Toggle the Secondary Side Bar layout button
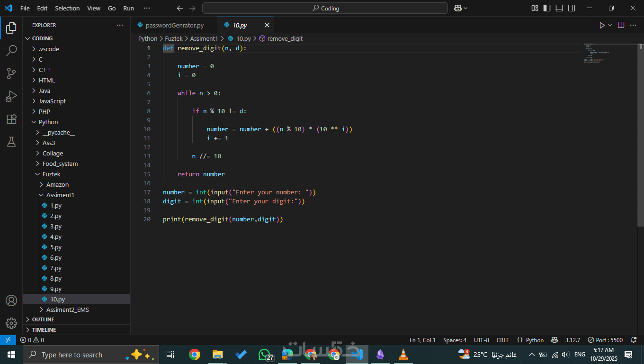644x364 pixels. 572,8
